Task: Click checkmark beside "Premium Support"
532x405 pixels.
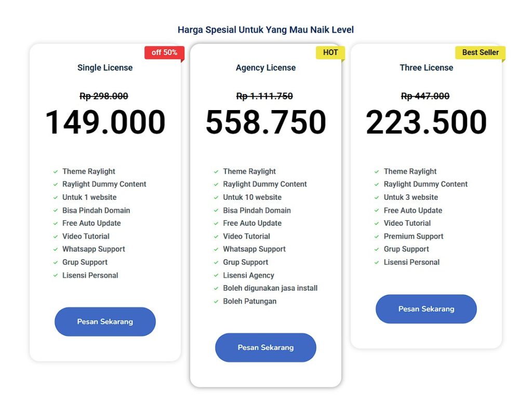Action: coord(377,237)
